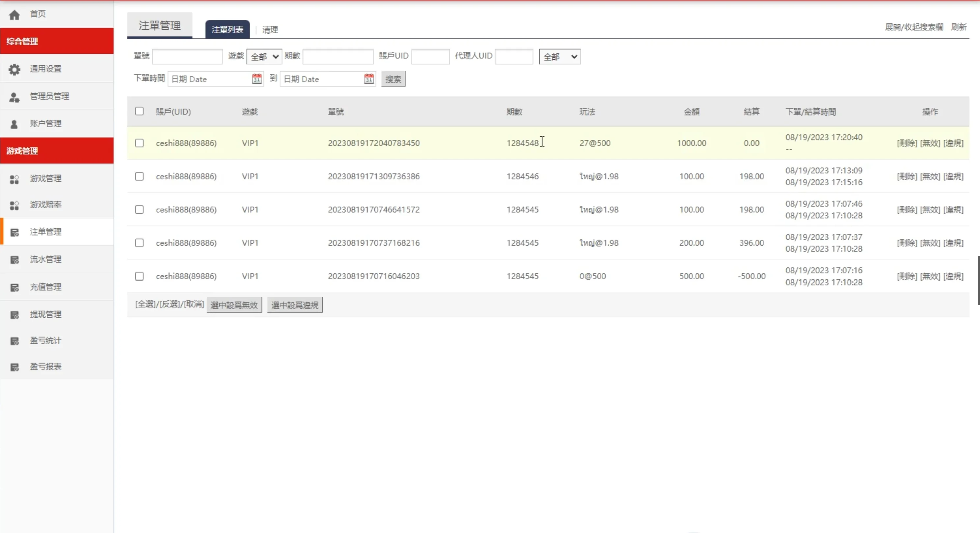Image resolution: width=980 pixels, height=533 pixels.
Task: Select the 注單列表 tab
Action: [227, 29]
